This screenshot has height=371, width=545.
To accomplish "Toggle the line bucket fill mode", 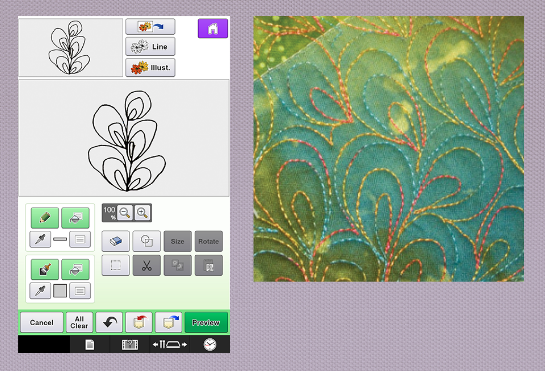I will coord(75,218).
